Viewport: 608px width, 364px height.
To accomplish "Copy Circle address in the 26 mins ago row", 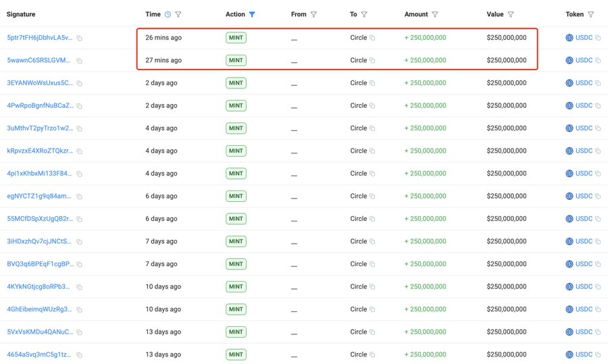I will point(372,38).
